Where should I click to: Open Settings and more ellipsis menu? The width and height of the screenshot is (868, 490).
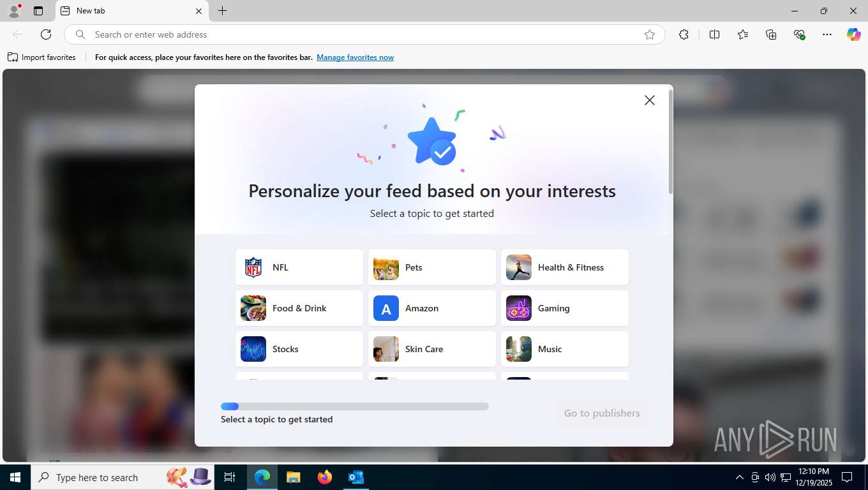tap(827, 34)
